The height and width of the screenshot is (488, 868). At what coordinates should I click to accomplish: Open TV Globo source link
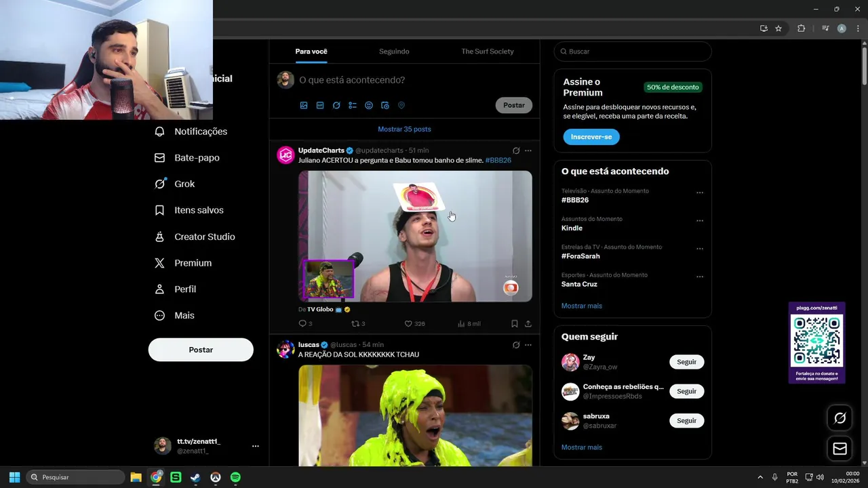tap(320, 309)
